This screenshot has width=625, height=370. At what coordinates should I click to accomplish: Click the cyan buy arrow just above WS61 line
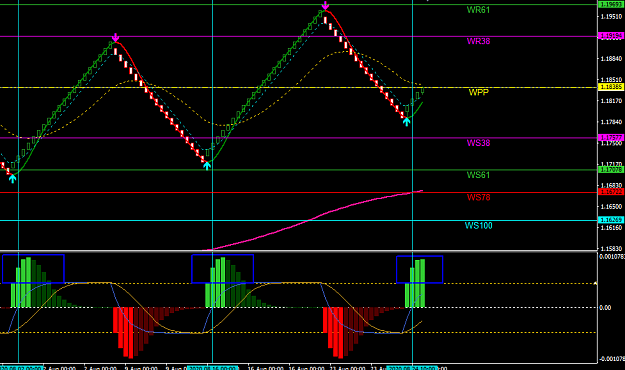point(207,165)
